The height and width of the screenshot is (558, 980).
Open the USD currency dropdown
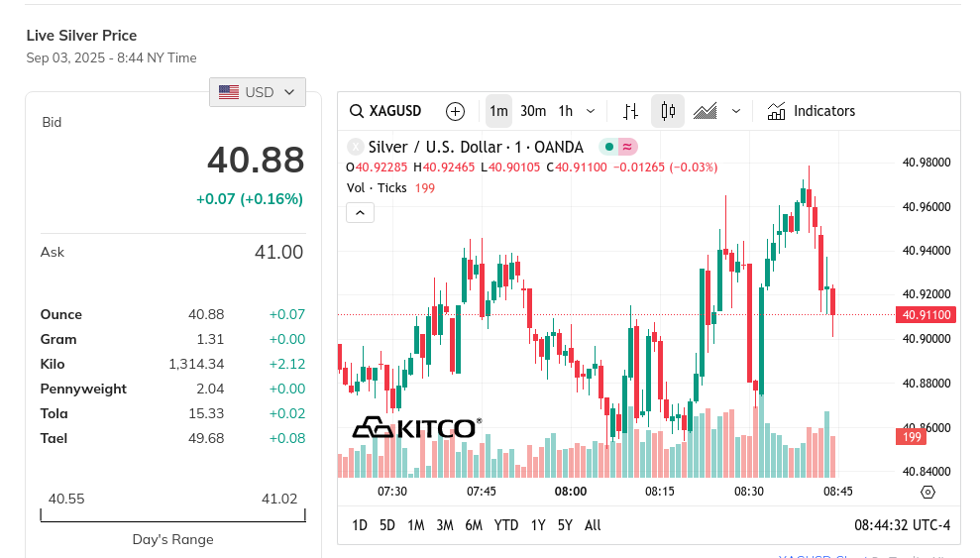coord(258,92)
